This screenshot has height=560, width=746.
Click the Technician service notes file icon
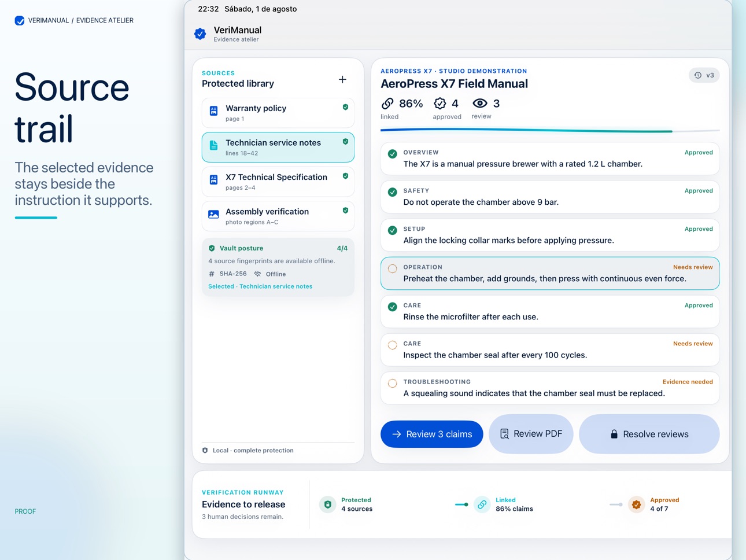pos(213,145)
